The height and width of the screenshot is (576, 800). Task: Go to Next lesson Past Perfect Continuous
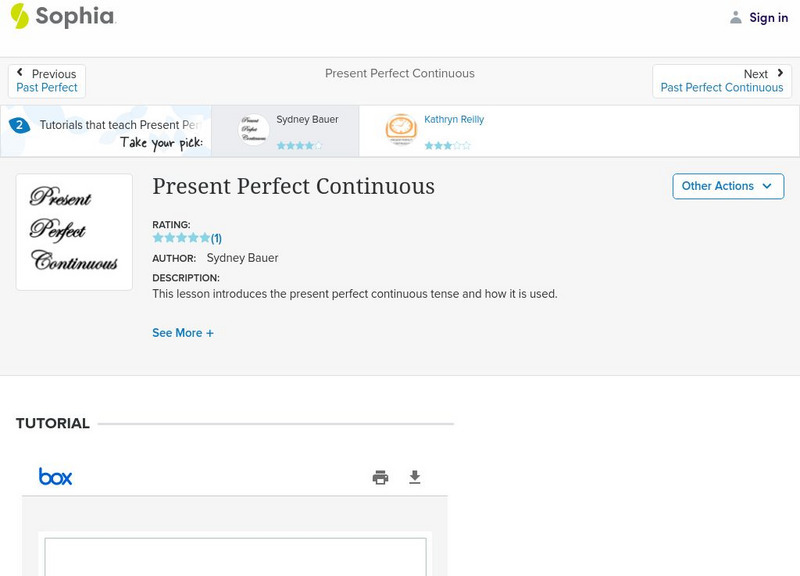(721, 81)
